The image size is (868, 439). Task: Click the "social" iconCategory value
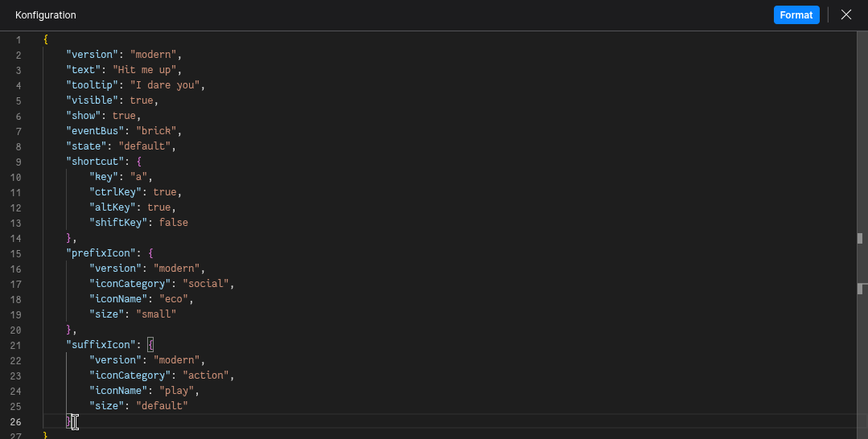point(208,284)
